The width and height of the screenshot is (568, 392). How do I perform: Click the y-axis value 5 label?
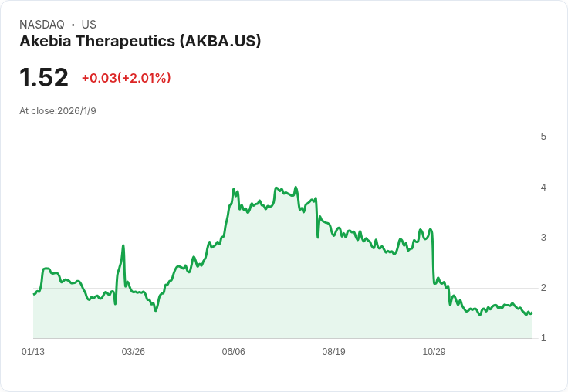543,137
